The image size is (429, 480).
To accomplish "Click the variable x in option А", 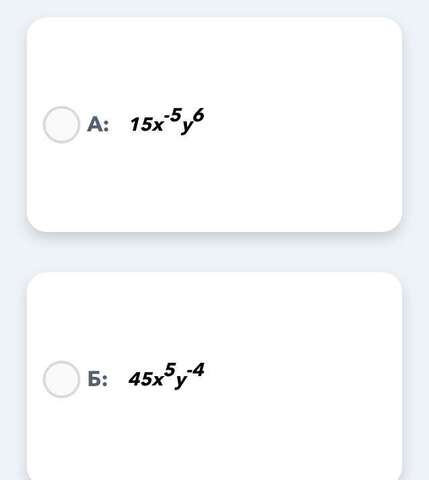I will coord(157,126).
